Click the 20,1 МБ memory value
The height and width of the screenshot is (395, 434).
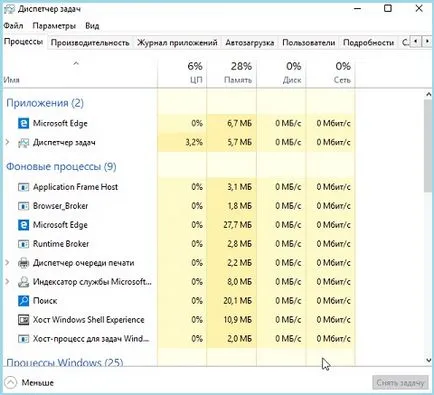tap(238, 301)
